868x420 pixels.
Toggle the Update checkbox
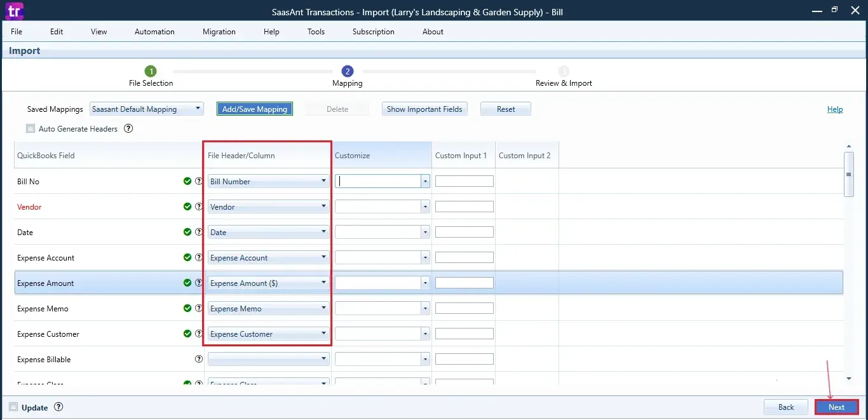13,407
